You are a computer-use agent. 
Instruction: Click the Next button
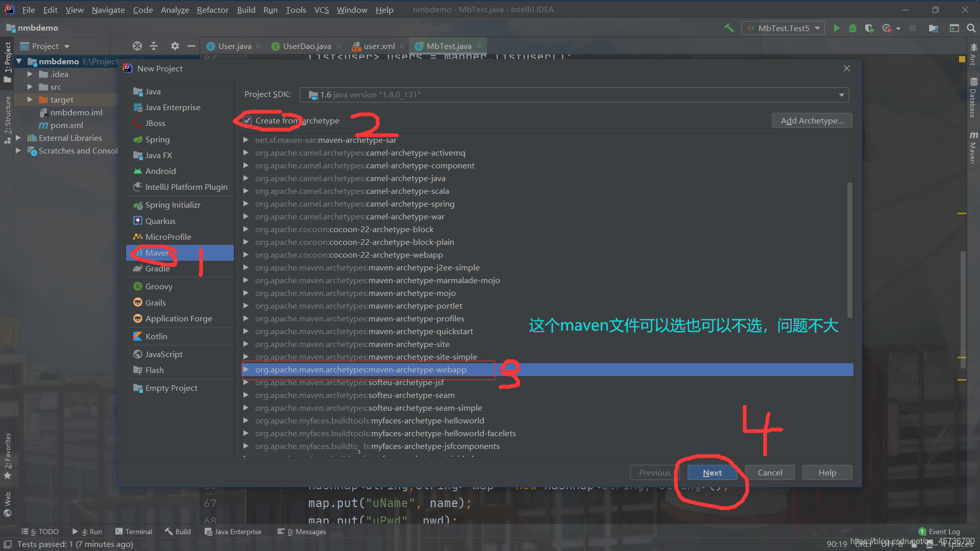click(x=712, y=472)
